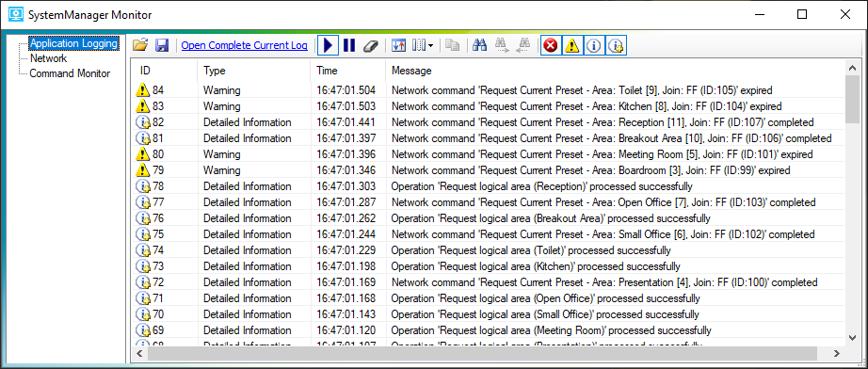Screen dimensions: 868x369
Task: Select Command Monitor tree node
Action: point(70,73)
